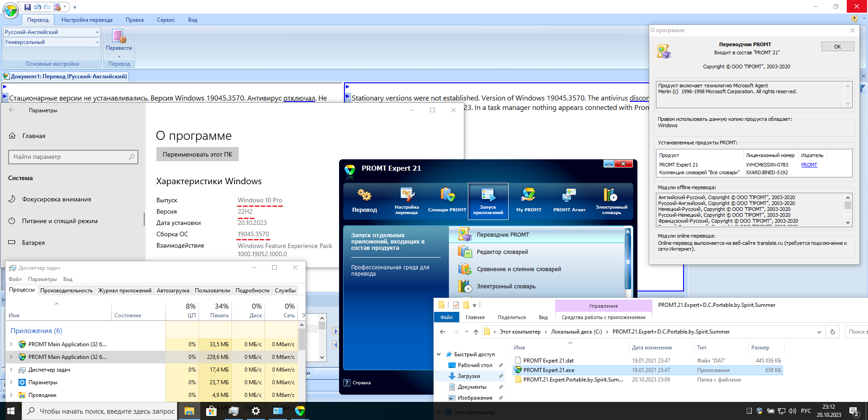Click Переименовать этот ПК button

click(198, 154)
